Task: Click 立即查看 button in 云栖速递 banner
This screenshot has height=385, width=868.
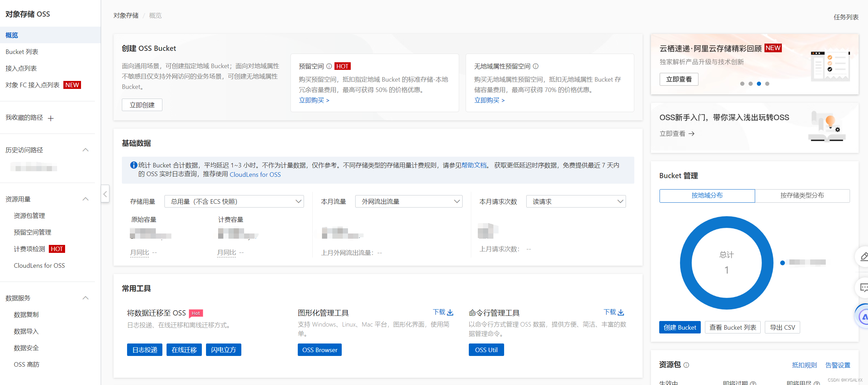Action: coord(679,79)
